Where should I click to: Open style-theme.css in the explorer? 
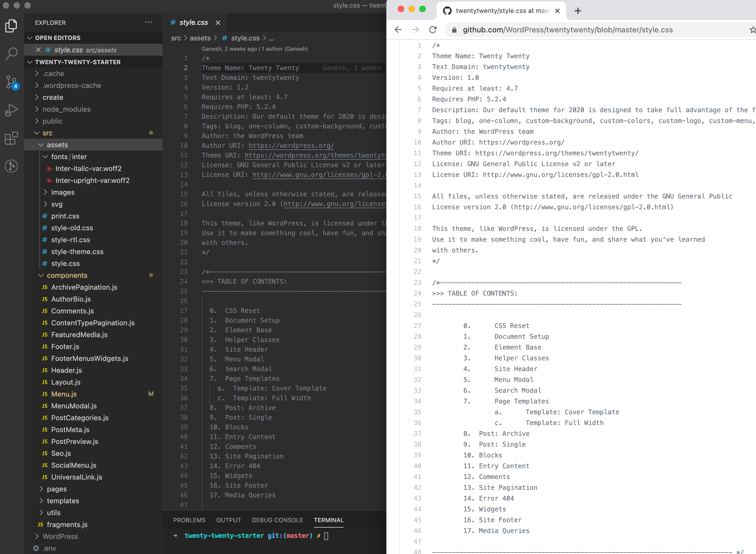[77, 252]
